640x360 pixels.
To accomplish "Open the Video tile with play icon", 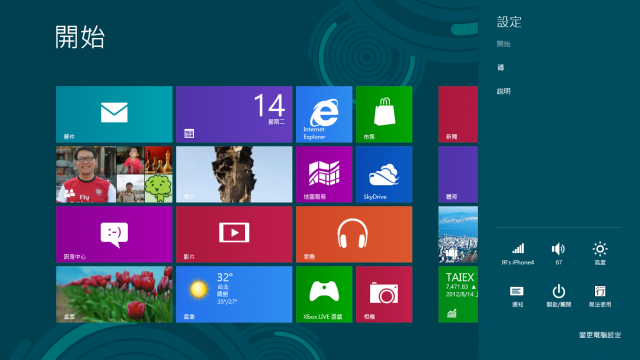I will pos(234,234).
